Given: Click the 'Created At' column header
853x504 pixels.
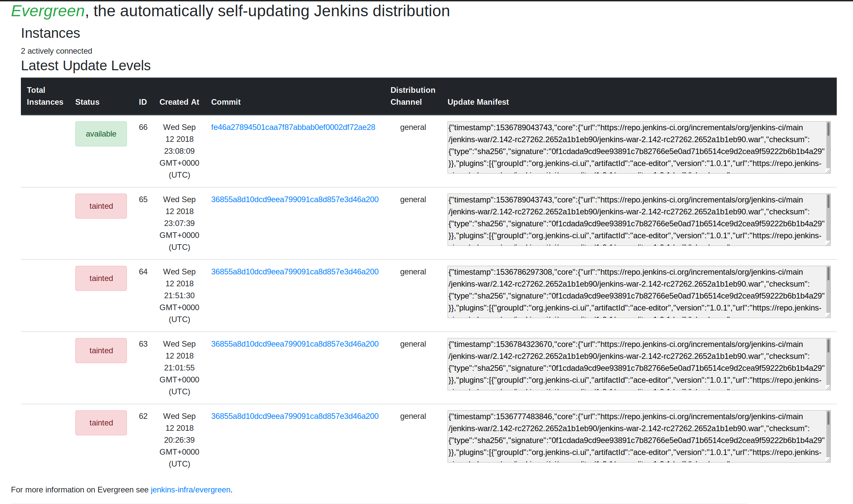Looking at the screenshot, I should click(179, 102).
